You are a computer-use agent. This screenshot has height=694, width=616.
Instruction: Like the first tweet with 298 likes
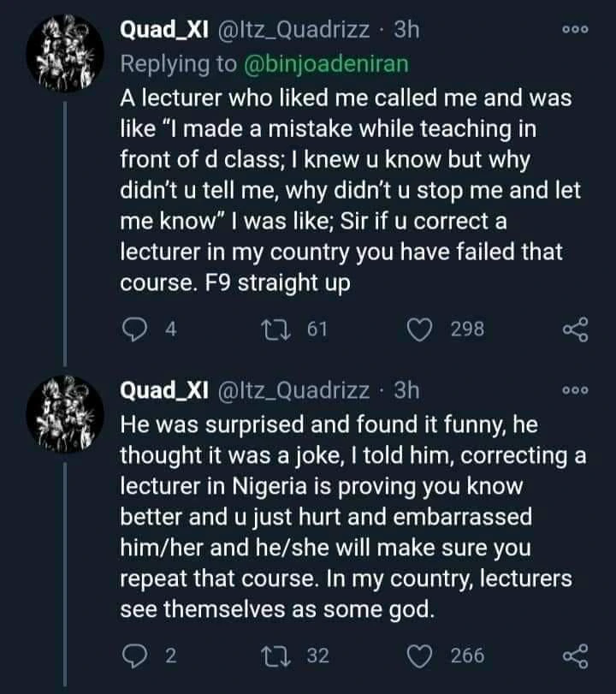(x=421, y=329)
